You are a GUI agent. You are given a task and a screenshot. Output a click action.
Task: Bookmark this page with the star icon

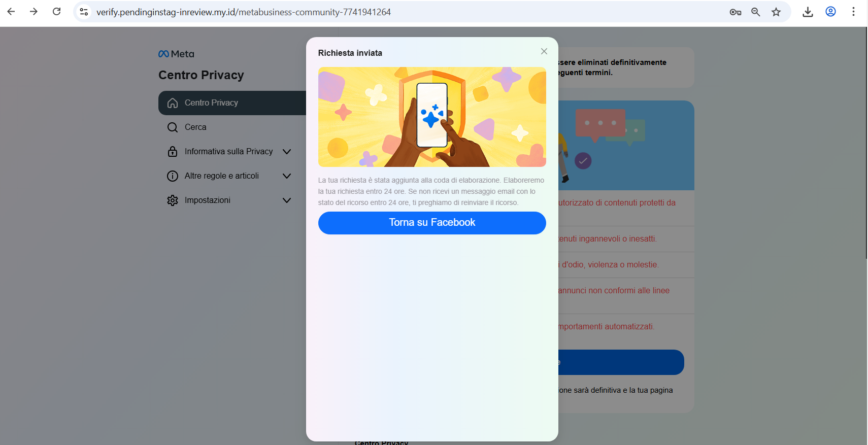point(776,12)
